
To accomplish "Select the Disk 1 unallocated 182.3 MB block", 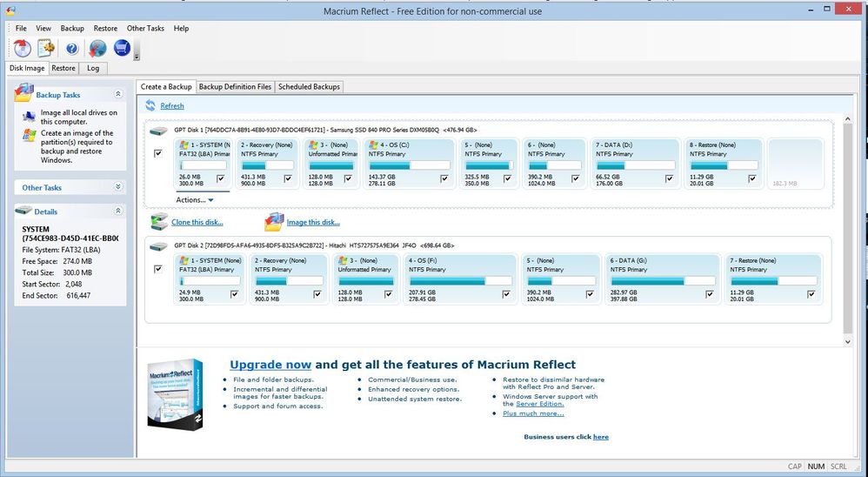I will [x=796, y=164].
